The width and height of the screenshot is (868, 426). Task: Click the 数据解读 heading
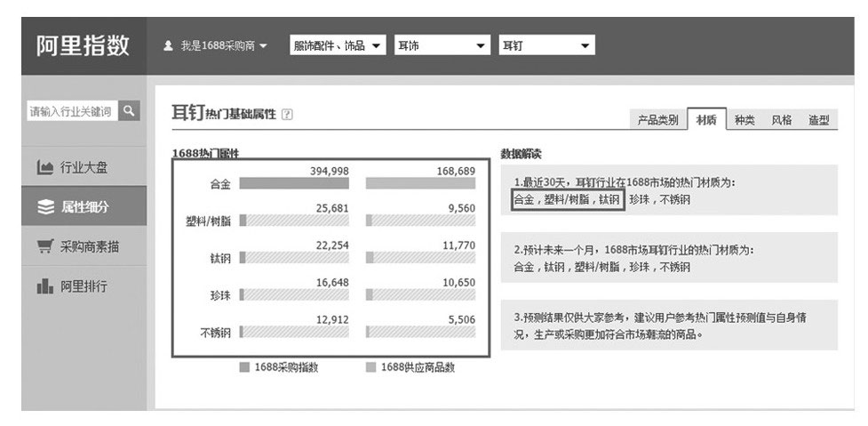[x=521, y=154]
